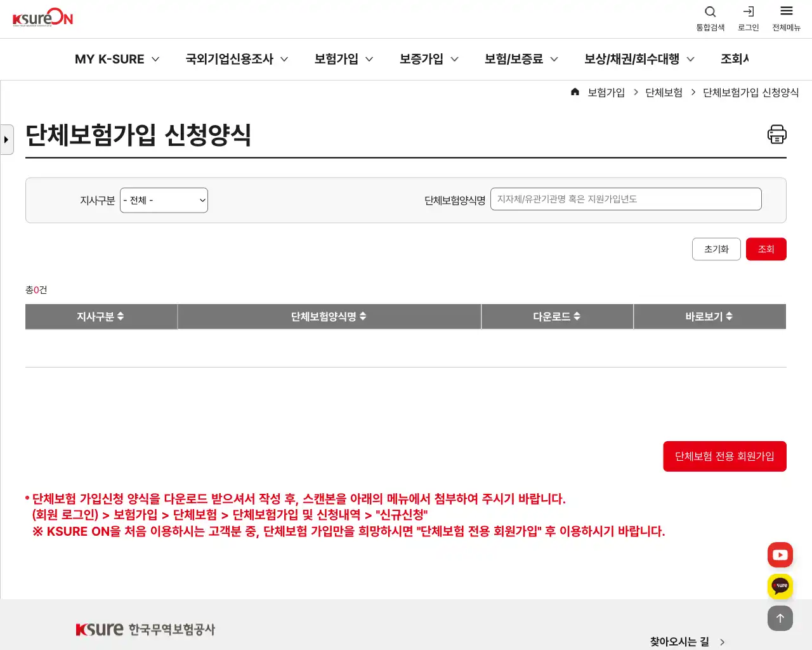This screenshot has width=812, height=650.
Task: Open the 지사구분 '- 전체 -' dropdown
Action: pos(164,200)
